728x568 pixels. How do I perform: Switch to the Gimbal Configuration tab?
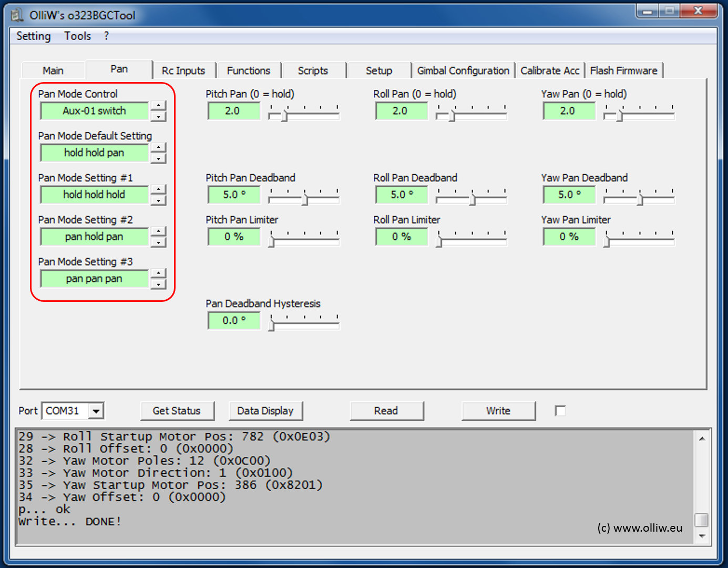coord(463,70)
